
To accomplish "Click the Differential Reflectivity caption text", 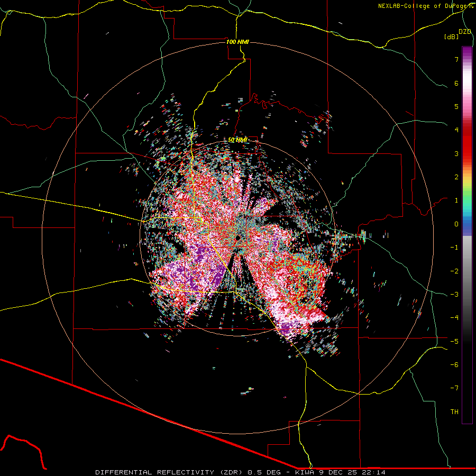I will (x=240, y=472).
